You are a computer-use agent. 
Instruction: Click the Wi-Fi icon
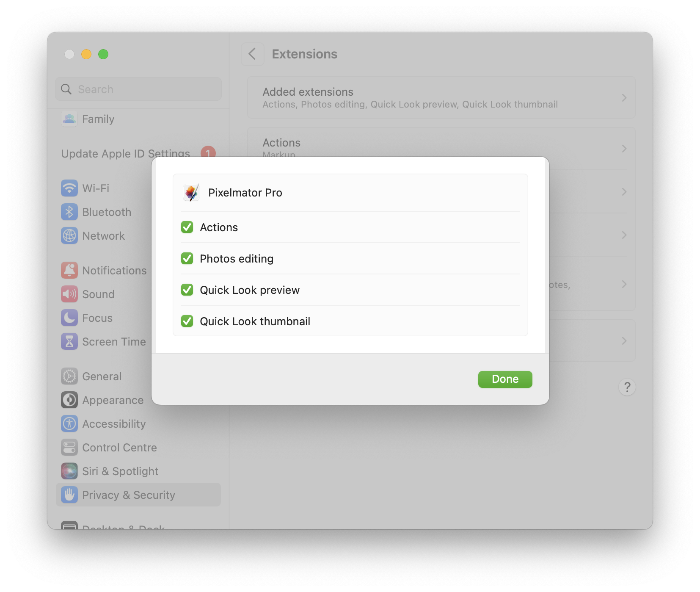point(69,188)
